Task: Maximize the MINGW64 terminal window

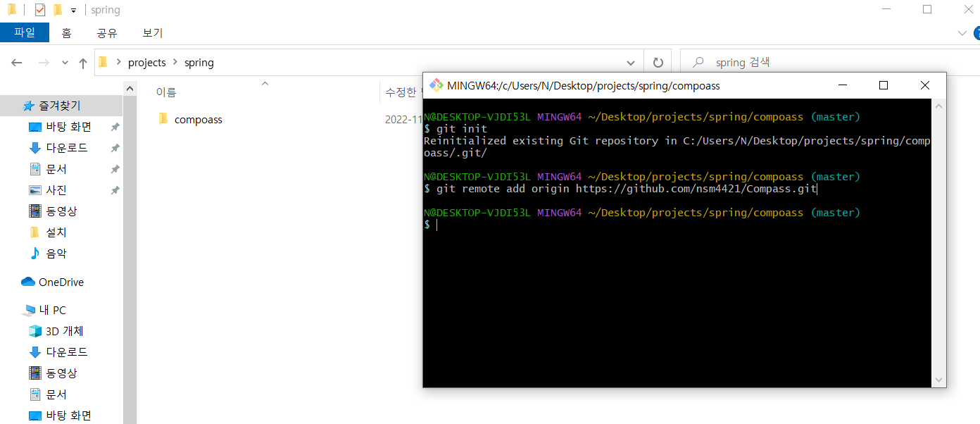Action: coord(884,85)
